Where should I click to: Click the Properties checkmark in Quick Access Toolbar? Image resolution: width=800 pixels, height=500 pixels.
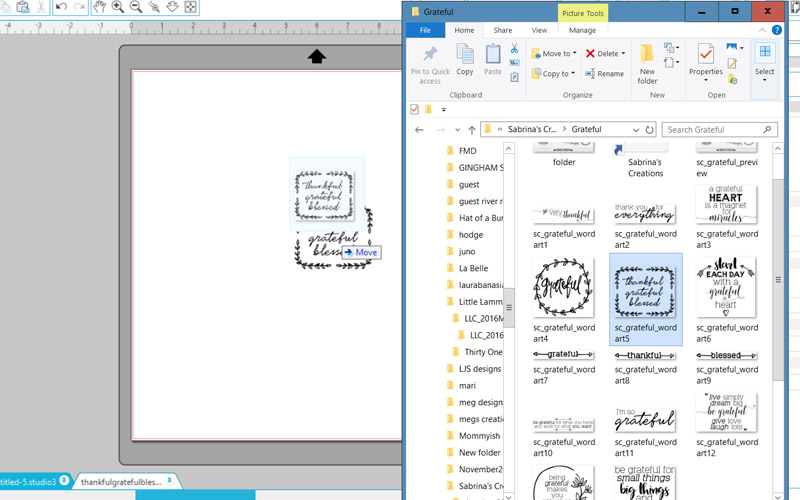pos(414,109)
